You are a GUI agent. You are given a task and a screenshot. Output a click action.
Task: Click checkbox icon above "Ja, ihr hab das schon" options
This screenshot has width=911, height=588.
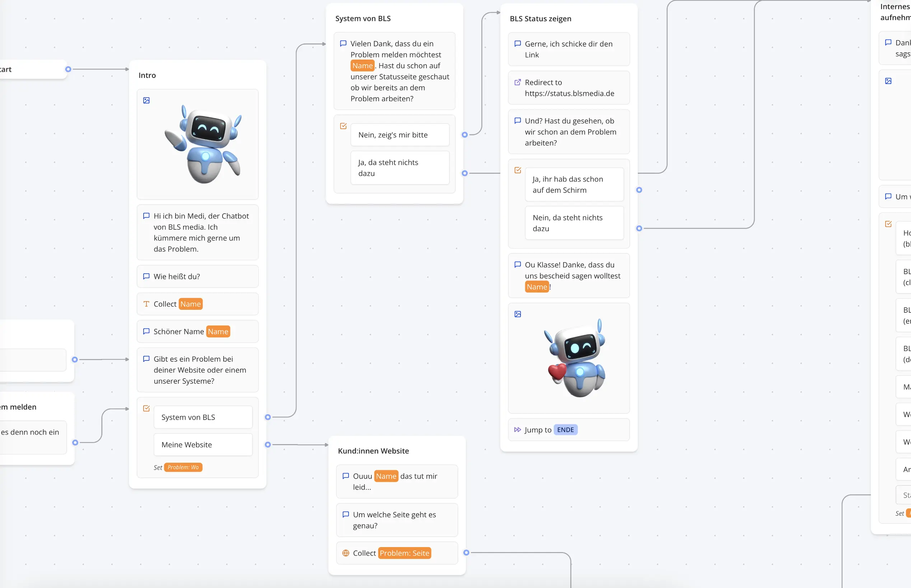[x=518, y=170]
